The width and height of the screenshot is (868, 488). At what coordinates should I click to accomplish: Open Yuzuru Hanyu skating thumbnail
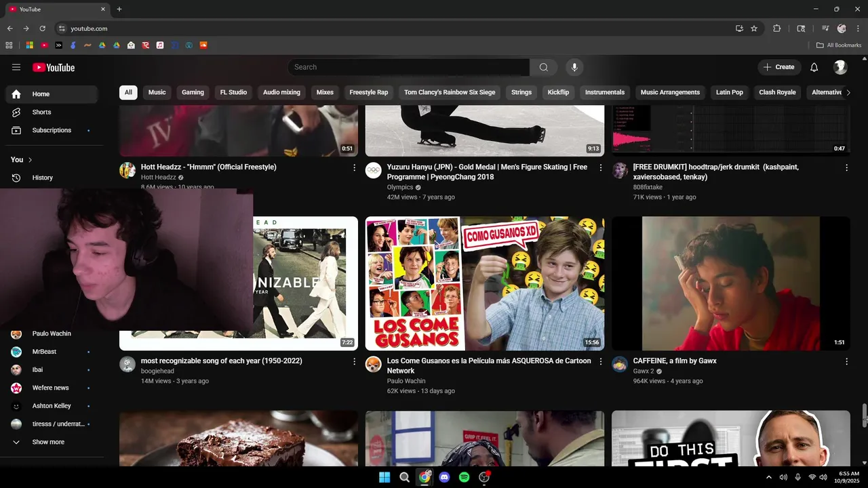[x=485, y=131]
